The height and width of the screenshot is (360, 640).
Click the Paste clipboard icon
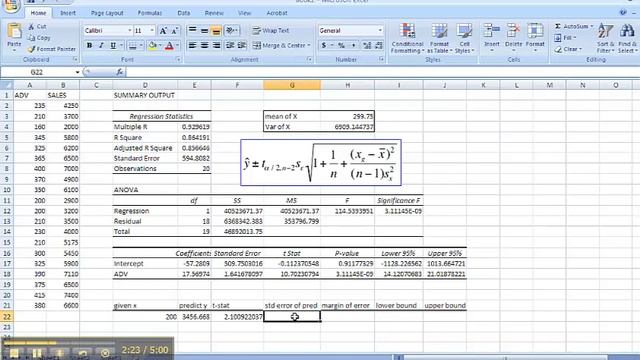pyautogui.click(x=14, y=32)
